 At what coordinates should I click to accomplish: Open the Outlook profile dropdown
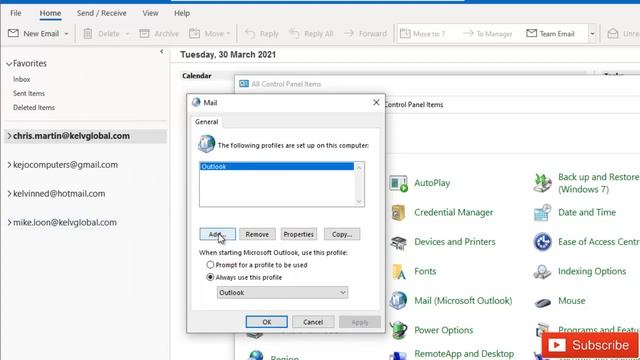coord(282,292)
